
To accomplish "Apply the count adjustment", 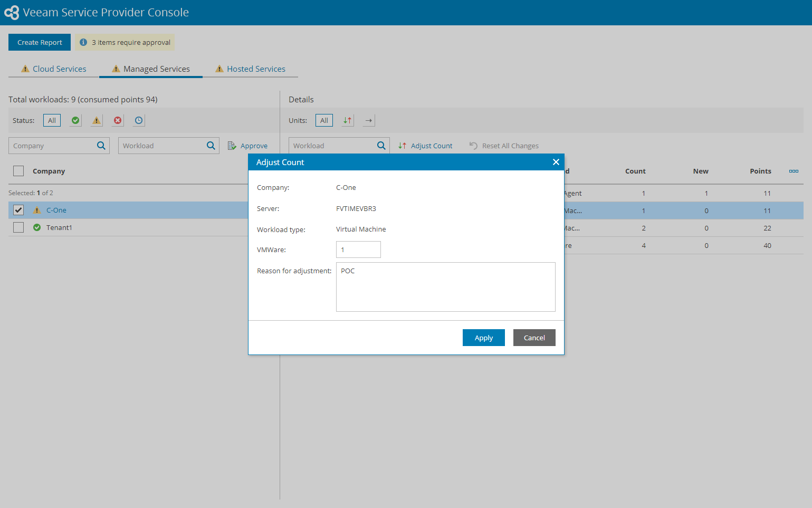I will (484, 338).
